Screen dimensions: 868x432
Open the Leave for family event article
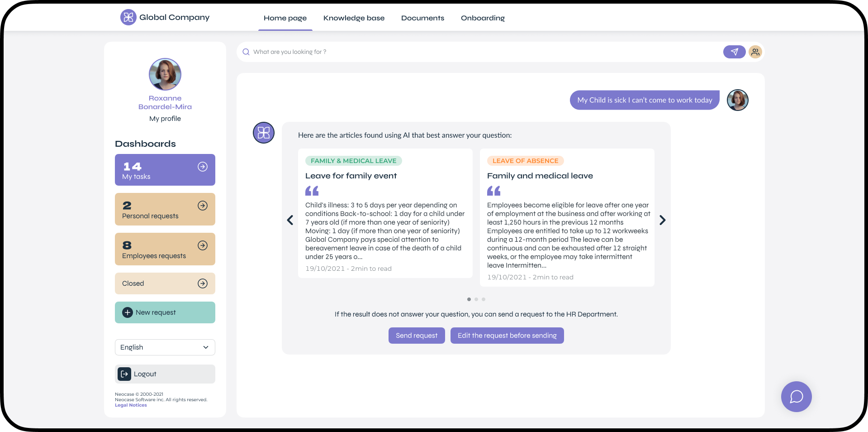351,176
